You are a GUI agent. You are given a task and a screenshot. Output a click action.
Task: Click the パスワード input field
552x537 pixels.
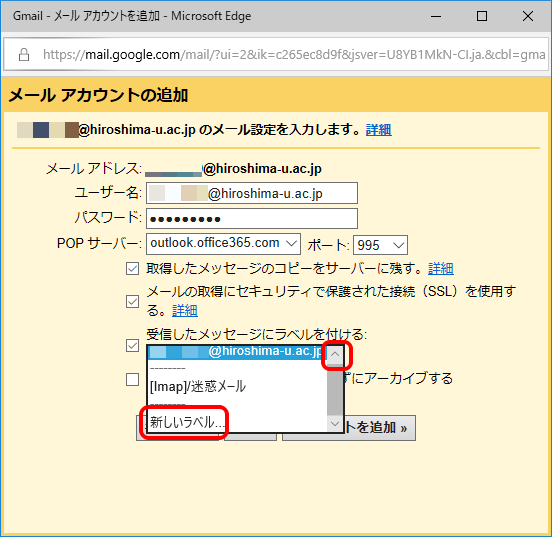pos(252,219)
